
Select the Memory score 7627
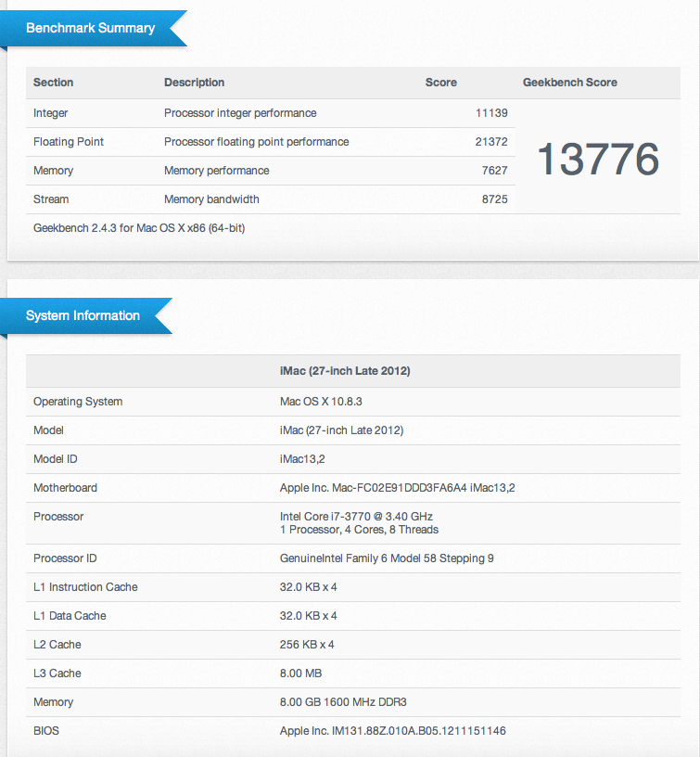coord(494,171)
